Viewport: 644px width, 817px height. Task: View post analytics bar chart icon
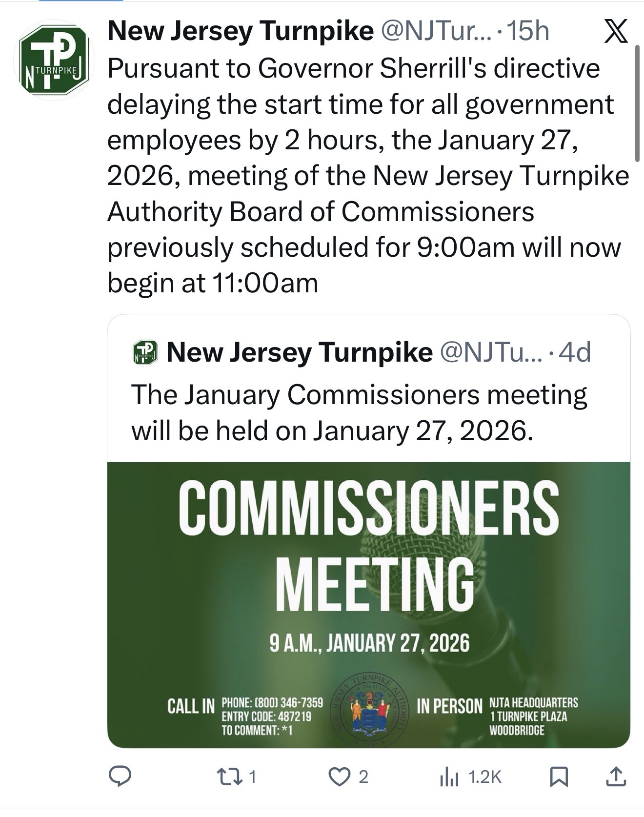[x=449, y=777]
